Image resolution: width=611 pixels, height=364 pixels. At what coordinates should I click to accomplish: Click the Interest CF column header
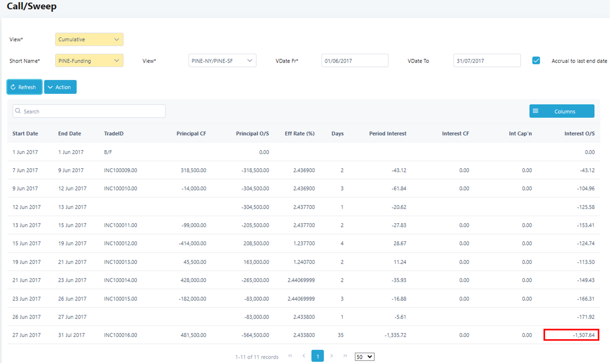[456, 134]
